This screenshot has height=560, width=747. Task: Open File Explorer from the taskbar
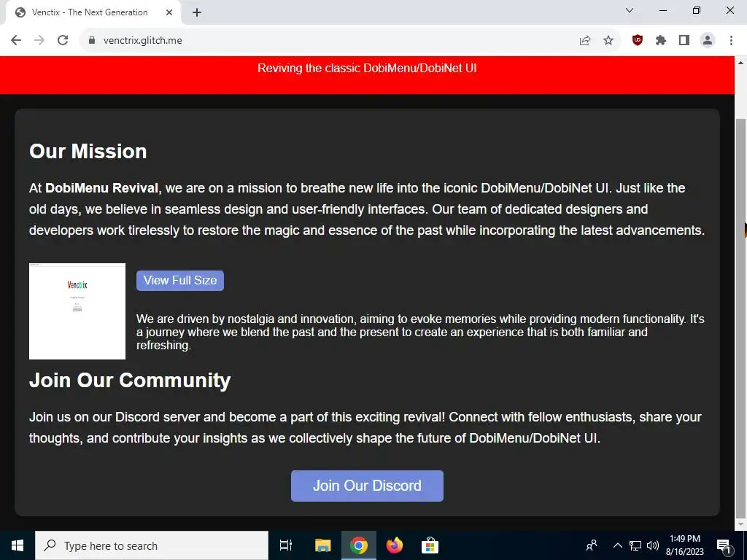tap(323, 545)
